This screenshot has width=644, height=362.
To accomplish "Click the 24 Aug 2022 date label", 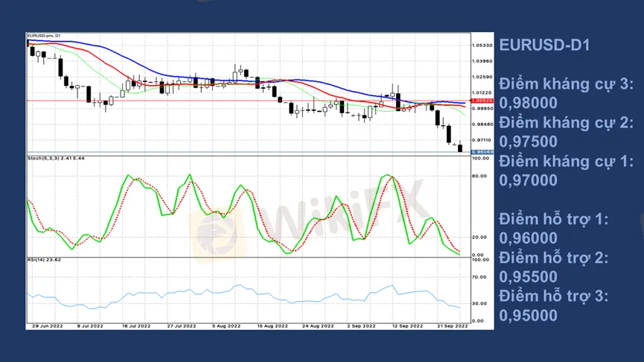I will (x=318, y=326).
